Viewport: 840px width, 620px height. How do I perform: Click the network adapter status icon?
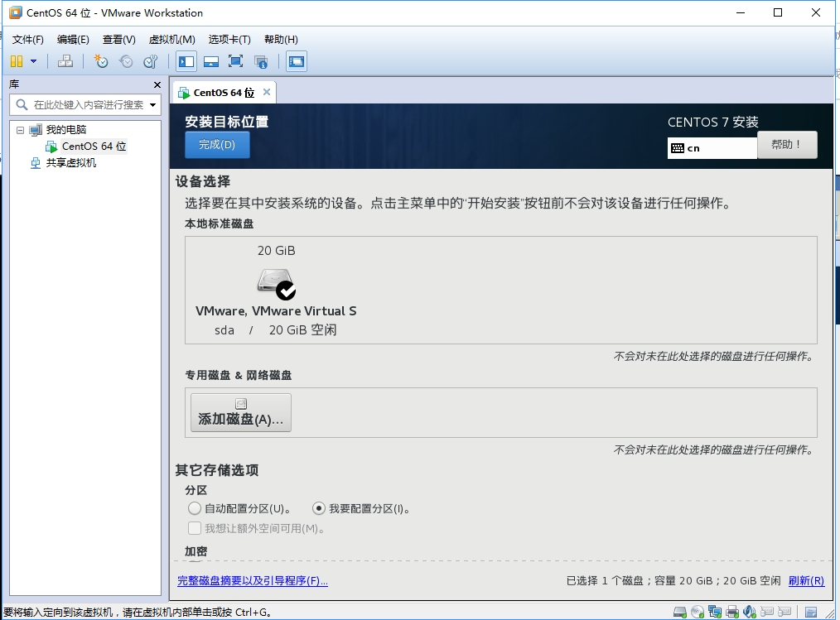[715, 612]
